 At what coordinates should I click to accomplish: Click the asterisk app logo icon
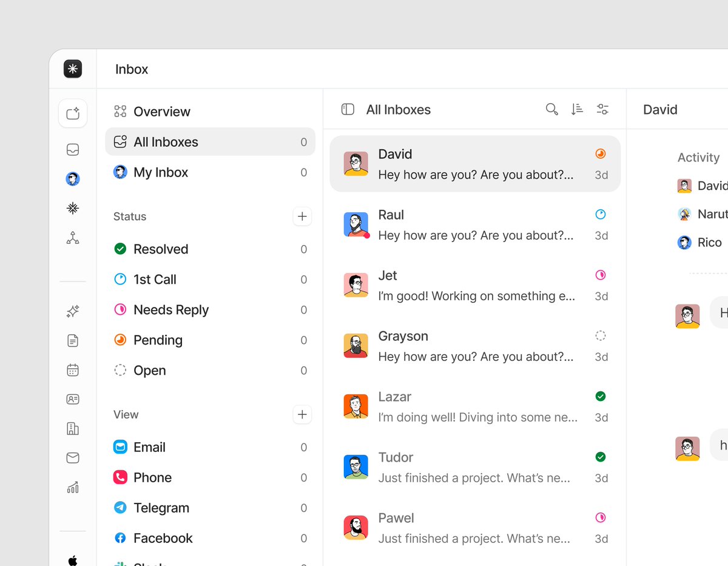pyautogui.click(x=73, y=69)
